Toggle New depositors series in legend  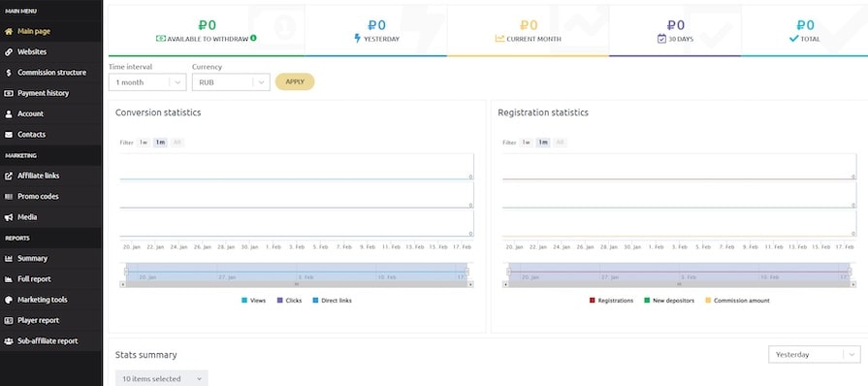669,300
